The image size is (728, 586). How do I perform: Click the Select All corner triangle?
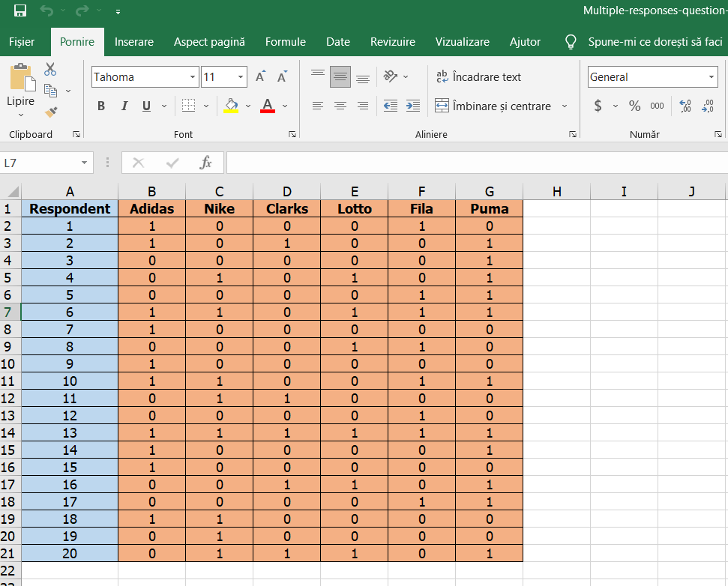[13, 191]
